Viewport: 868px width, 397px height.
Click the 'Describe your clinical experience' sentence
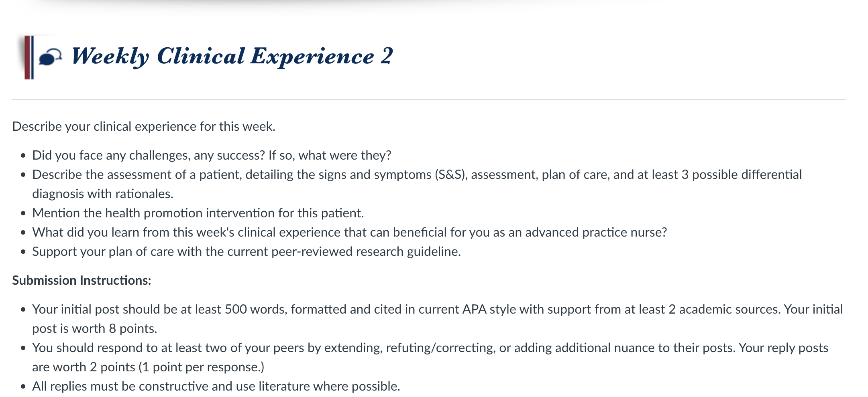click(x=144, y=126)
